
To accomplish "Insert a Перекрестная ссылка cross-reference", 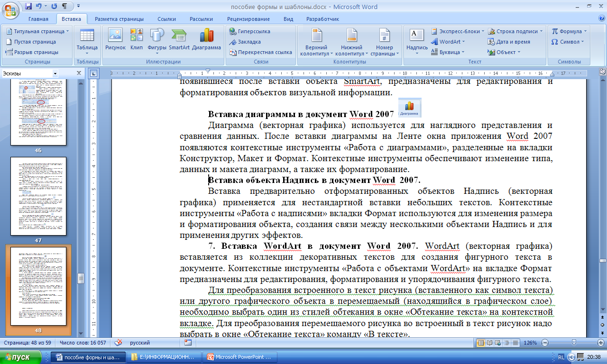I will (260, 52).
